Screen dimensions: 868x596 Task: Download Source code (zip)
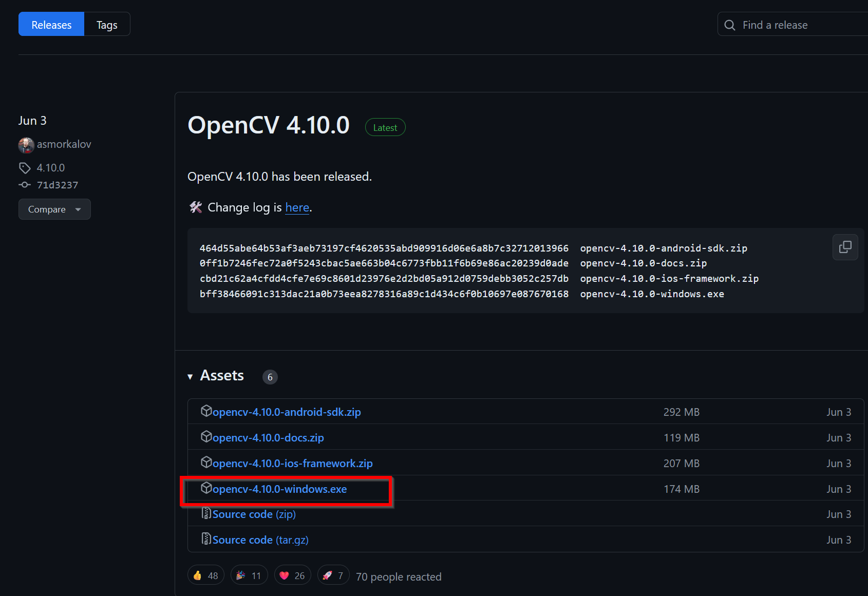pos(254,514)
